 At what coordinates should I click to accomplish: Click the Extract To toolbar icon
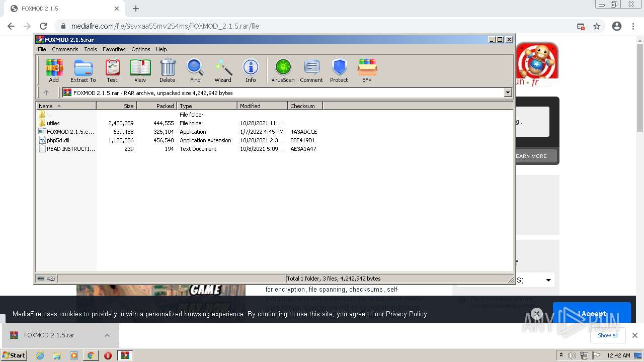click(x=83, y=70)
